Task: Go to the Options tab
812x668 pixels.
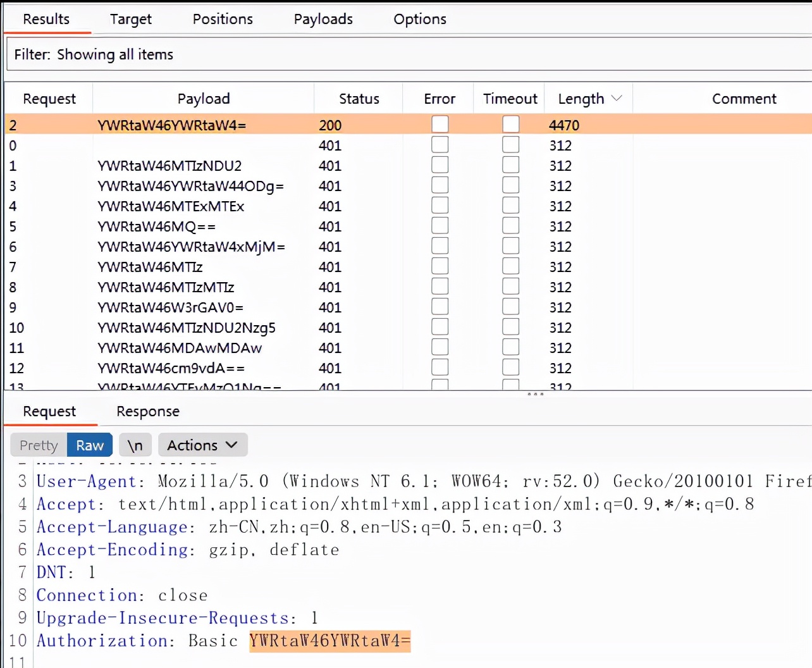Action: (419, 19)
